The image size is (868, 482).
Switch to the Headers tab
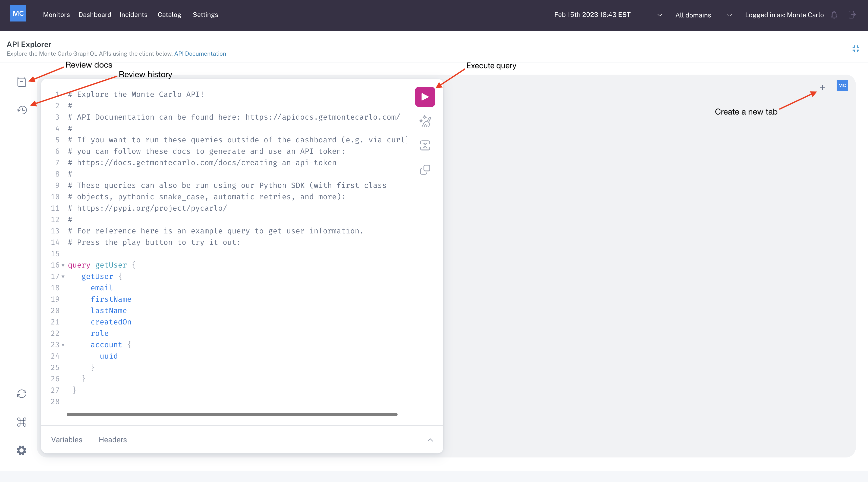point(113,440)
